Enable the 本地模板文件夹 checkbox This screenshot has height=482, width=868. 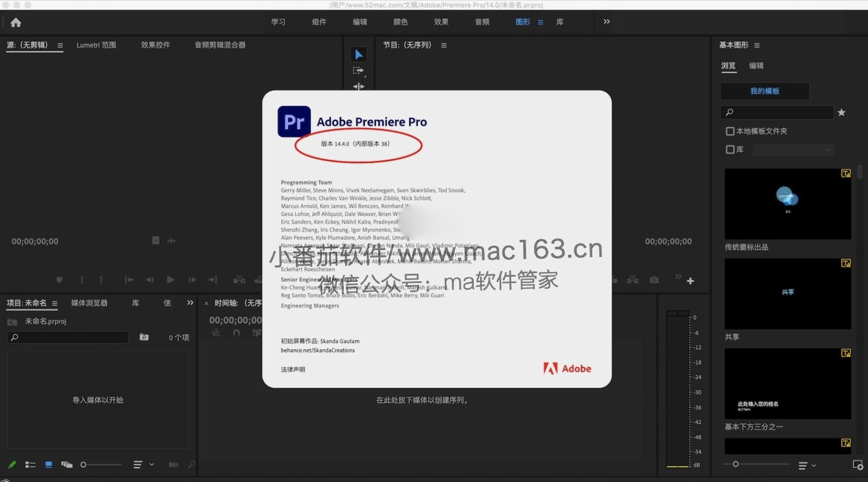[730, 131]
